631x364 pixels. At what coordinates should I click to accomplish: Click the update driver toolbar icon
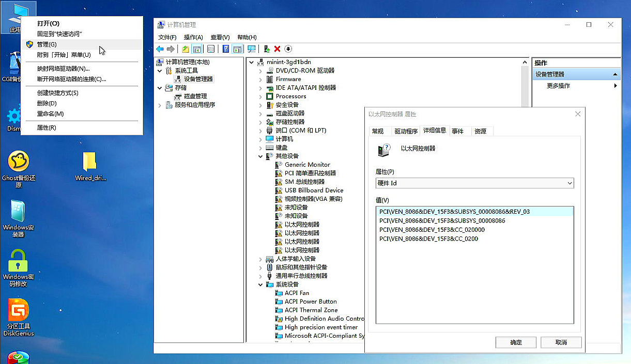pos(267,49)
